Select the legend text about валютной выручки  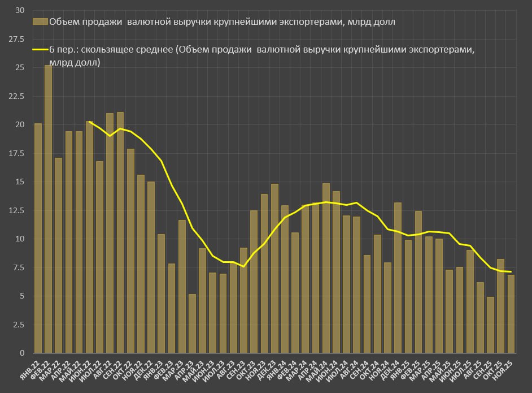(169, 21)
